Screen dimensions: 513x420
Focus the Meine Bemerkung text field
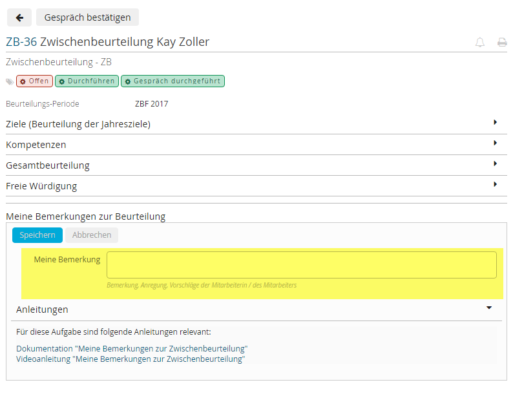301,265
